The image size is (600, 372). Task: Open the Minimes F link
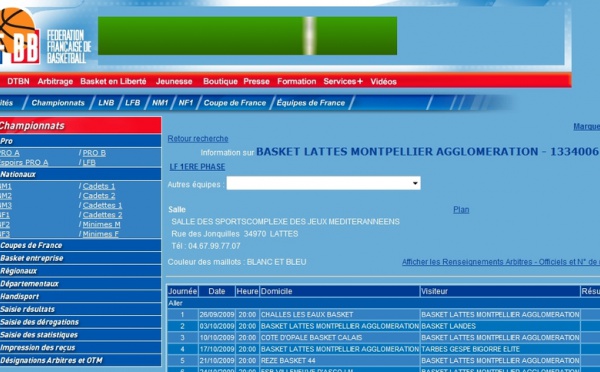point(101,234)
